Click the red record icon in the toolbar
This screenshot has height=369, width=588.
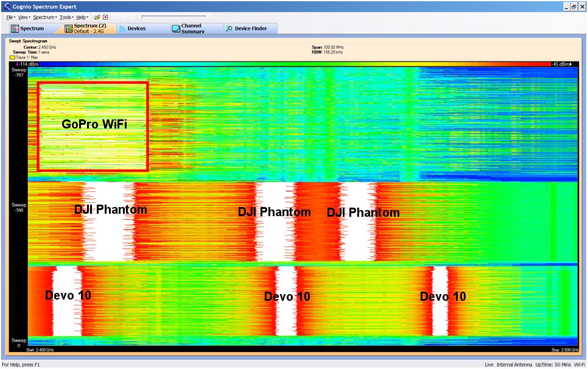pos(106,17)
